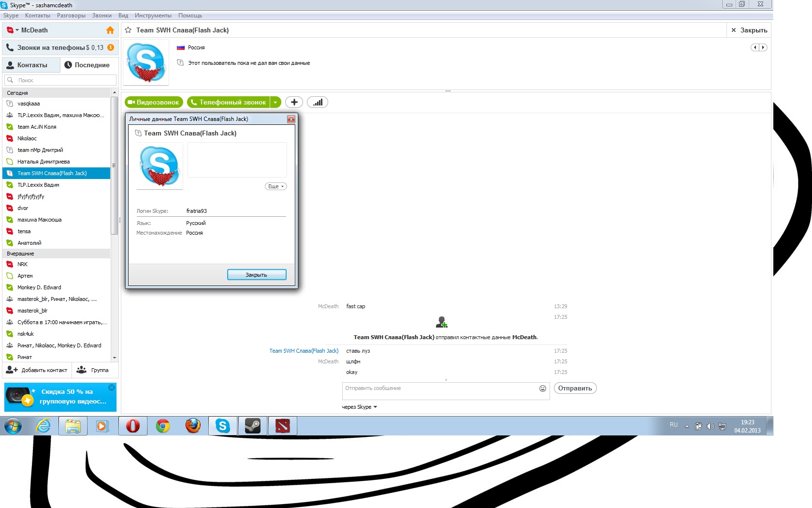Click the home icon next to McDeath

[x=110, y=30]
